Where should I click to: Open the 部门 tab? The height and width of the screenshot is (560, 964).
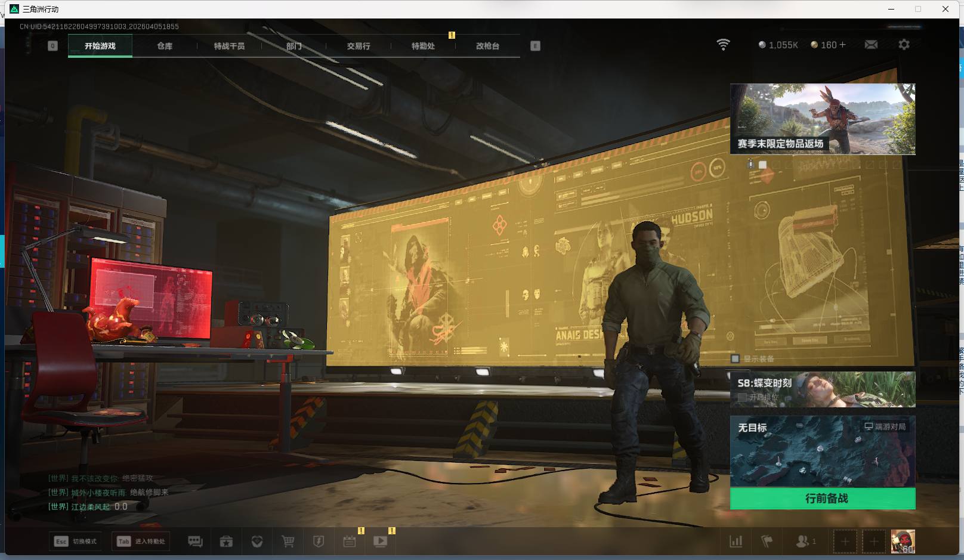coord(293,46)
